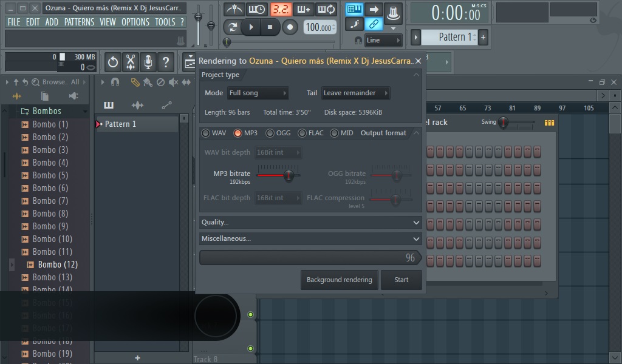Click the Record button

coord(290,27)
